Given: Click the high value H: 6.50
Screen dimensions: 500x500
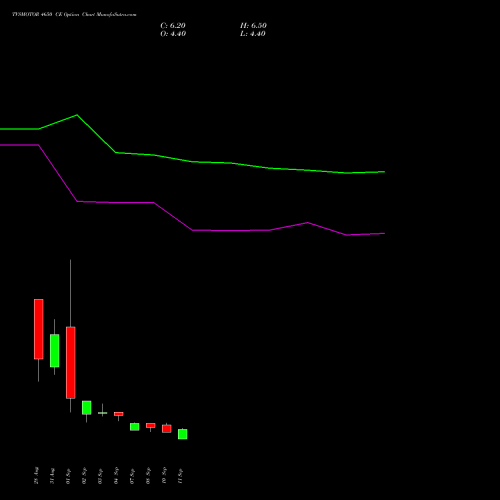Looking at the screenshot, I should click(253, 26).
